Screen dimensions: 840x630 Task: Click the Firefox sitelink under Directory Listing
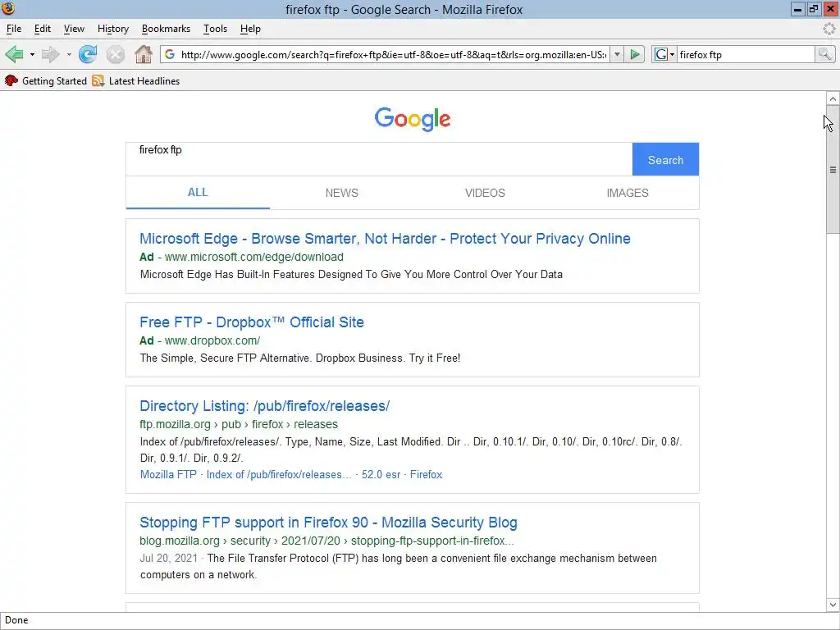426,475
